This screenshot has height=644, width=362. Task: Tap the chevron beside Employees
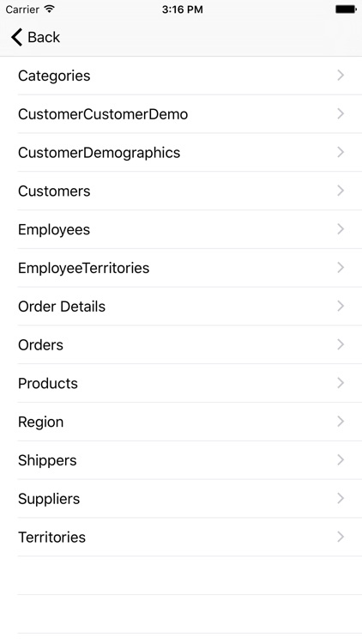(x=341, y=229)
